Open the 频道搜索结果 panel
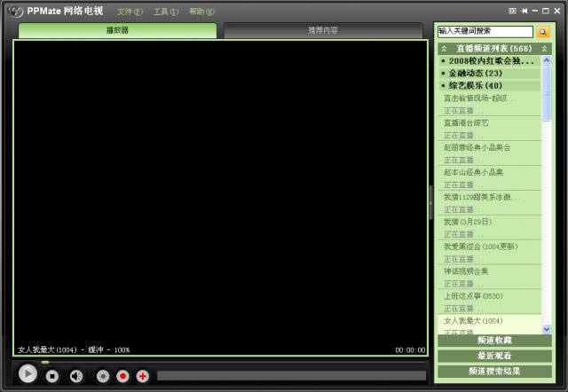 point(494,372)
